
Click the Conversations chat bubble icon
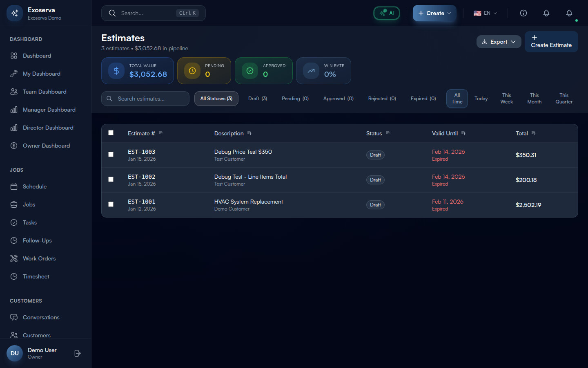point(14,317)
